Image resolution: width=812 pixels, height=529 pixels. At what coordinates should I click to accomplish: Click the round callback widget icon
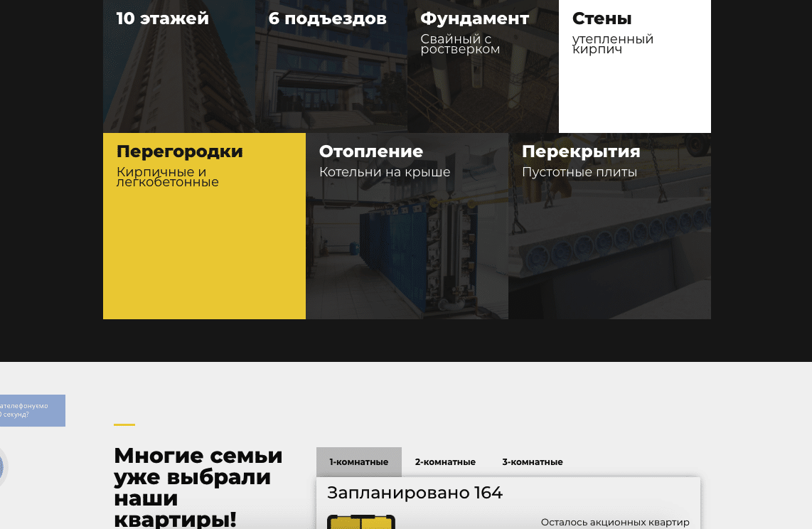click(x=2, y=468)
